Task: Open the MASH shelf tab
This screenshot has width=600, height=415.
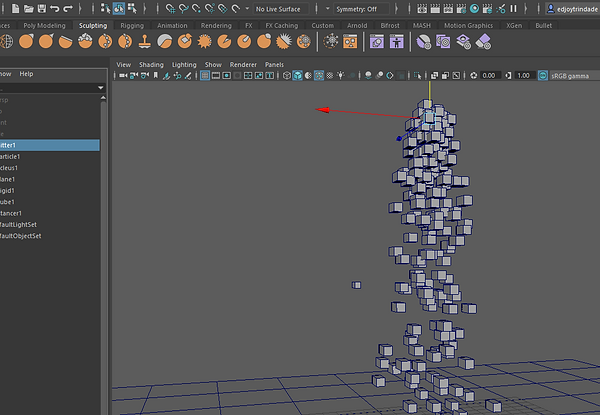Action: pos(422,25)
